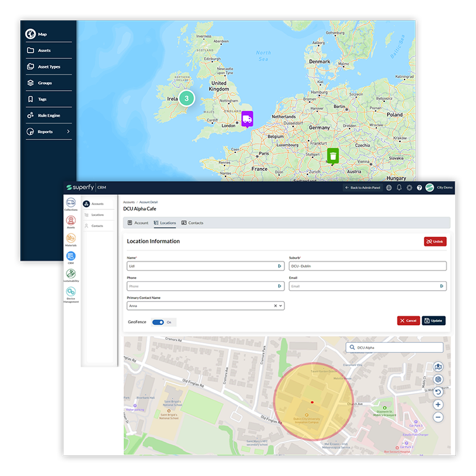Expand the Reports submenu chevron

tap(69, 132)
